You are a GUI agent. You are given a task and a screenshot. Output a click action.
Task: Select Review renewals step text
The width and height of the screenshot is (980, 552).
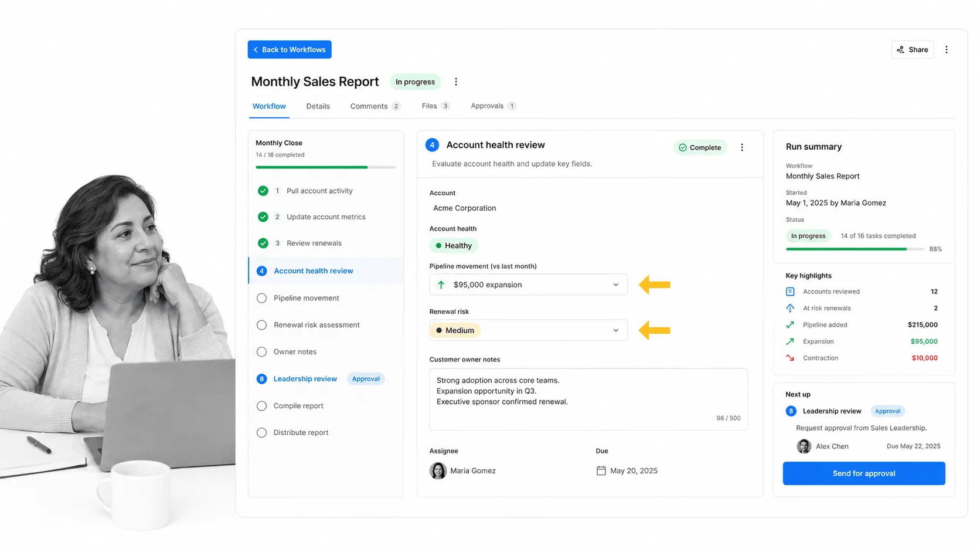pos(314,243)
